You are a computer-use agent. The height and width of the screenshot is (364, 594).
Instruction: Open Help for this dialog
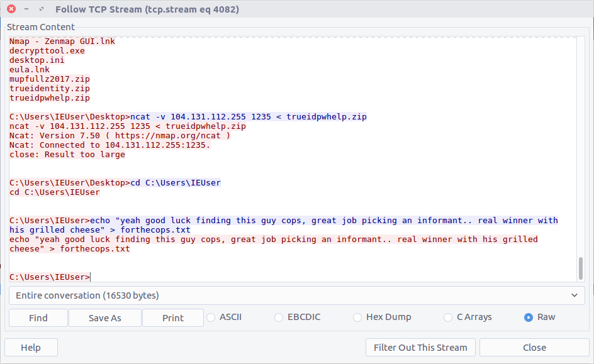[x=31, y=348]
